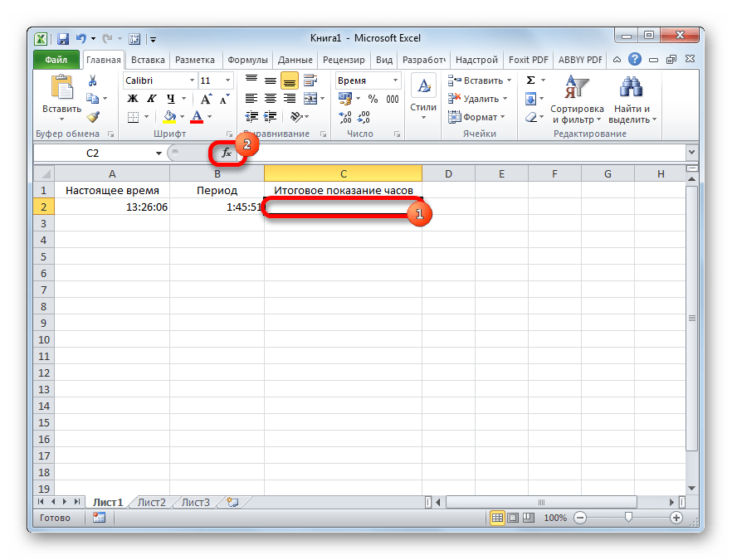732x560 pixels.
Task: Merge and center cells
Action: (x=310, y=99)
